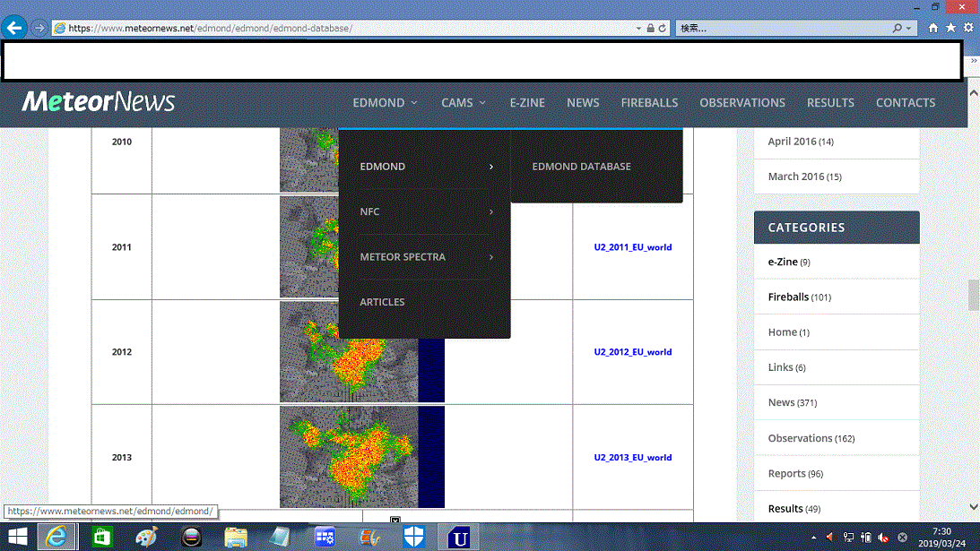Click the lock security icon in address bar

pyautogui.click(x=650, y=28)
